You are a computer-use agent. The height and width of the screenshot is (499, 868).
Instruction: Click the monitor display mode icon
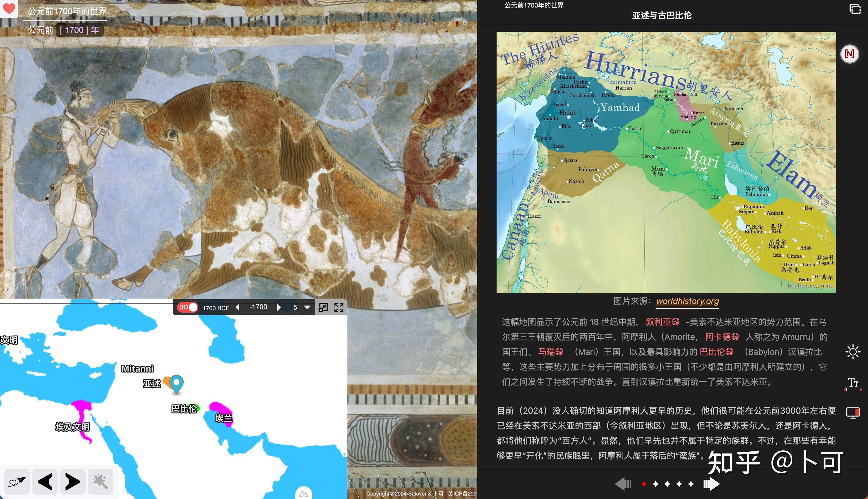(852, 412)
